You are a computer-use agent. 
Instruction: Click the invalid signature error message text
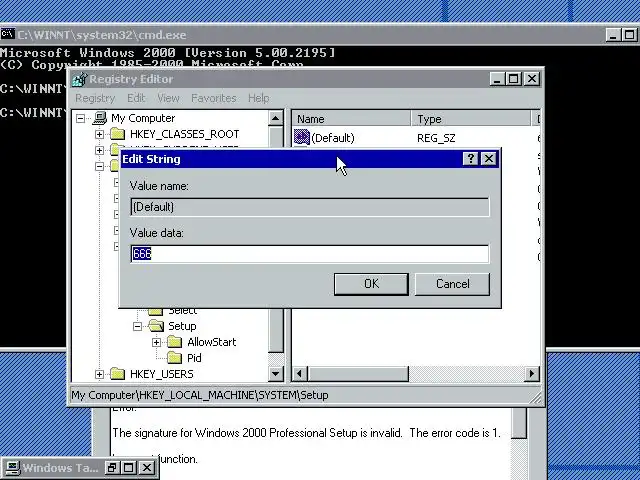click(x=306, y=433)
